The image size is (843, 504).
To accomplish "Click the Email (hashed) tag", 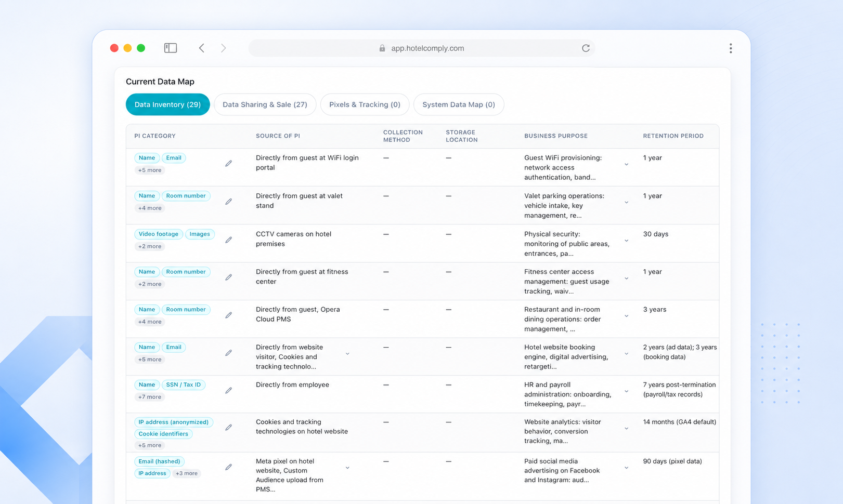I will click(159, 461).
